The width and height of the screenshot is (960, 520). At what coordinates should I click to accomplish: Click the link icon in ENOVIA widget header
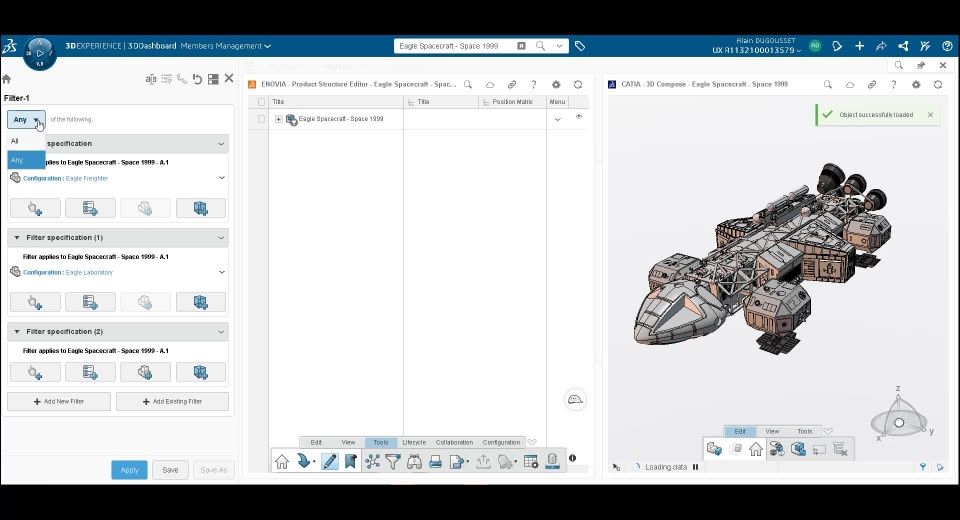pos(512,85)
